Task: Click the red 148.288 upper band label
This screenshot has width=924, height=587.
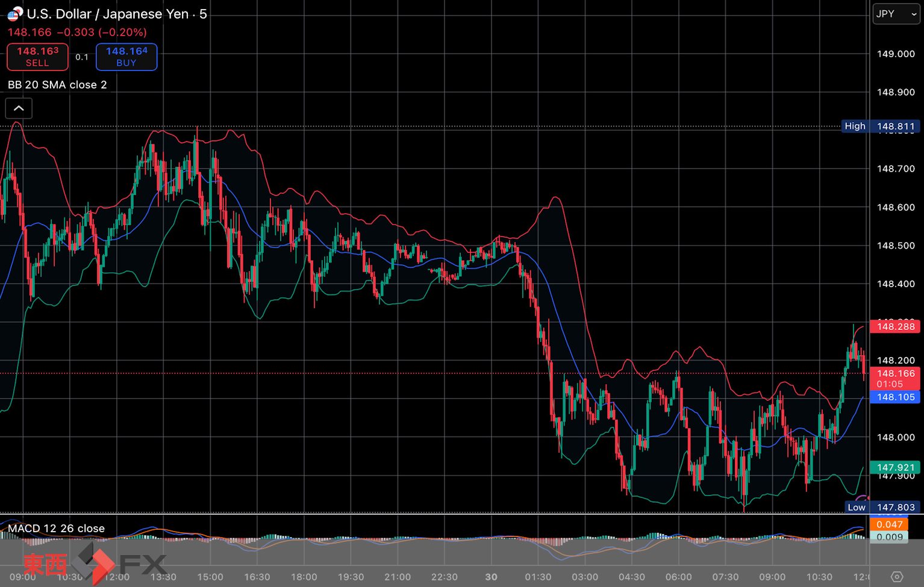Action: pyautogui.click(x=895, y=326)
